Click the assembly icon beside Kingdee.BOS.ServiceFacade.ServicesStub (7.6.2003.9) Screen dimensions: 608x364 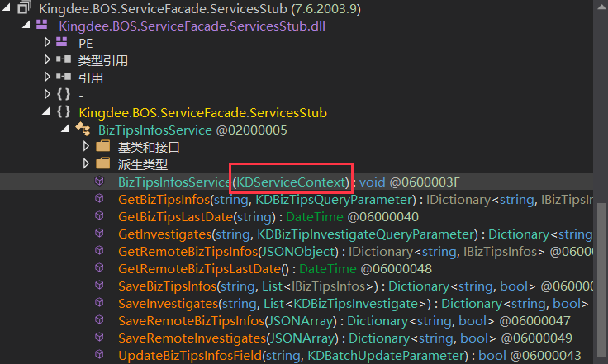pyautogui.click(x=24, y=7)
